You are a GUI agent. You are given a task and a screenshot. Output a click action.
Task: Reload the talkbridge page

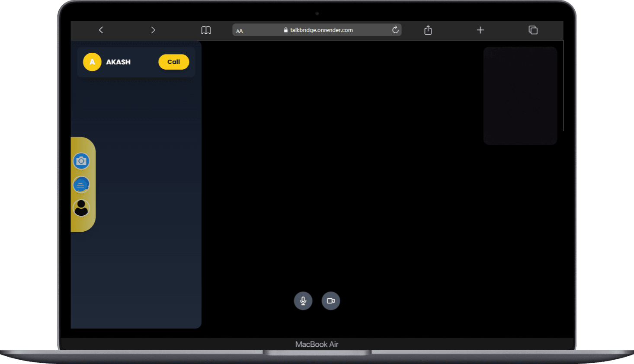395,30
